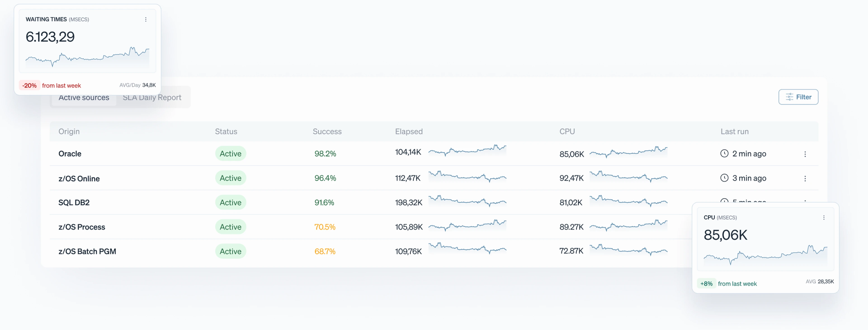Select the z/OS Batch PGM origin name

pyautogui.click(x=87, y=252)
